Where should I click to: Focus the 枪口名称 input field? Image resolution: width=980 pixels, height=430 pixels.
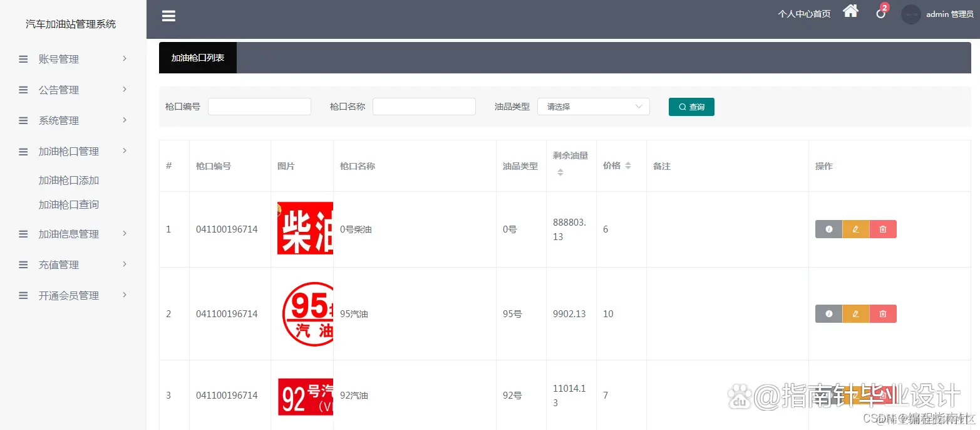click(424, 107)
